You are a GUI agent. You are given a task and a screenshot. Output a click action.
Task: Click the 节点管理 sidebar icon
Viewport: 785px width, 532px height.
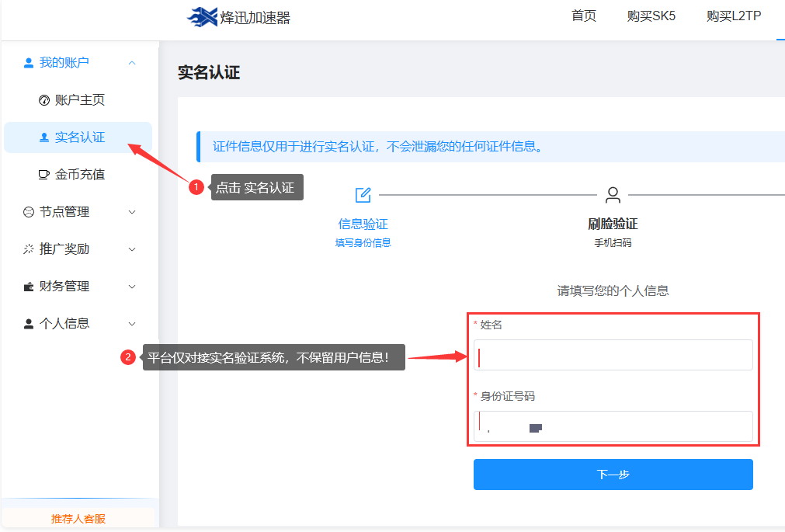tap(29, 212)
